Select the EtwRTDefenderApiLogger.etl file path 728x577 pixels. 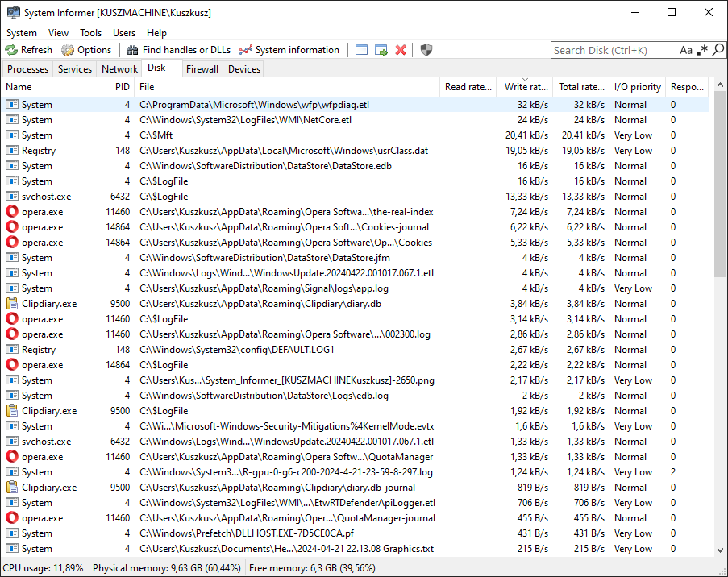(x=287, y=503)
